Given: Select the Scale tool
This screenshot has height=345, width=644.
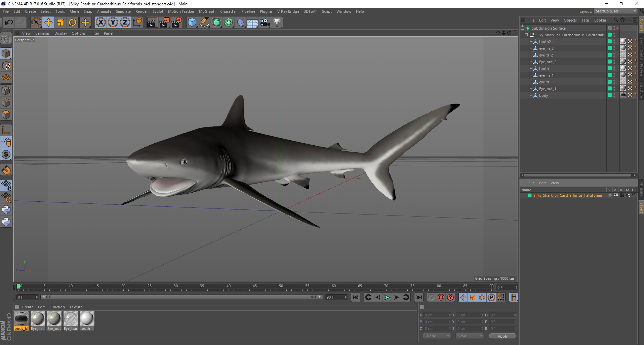Looking at the screenshot, I should (x=61, y=23).
